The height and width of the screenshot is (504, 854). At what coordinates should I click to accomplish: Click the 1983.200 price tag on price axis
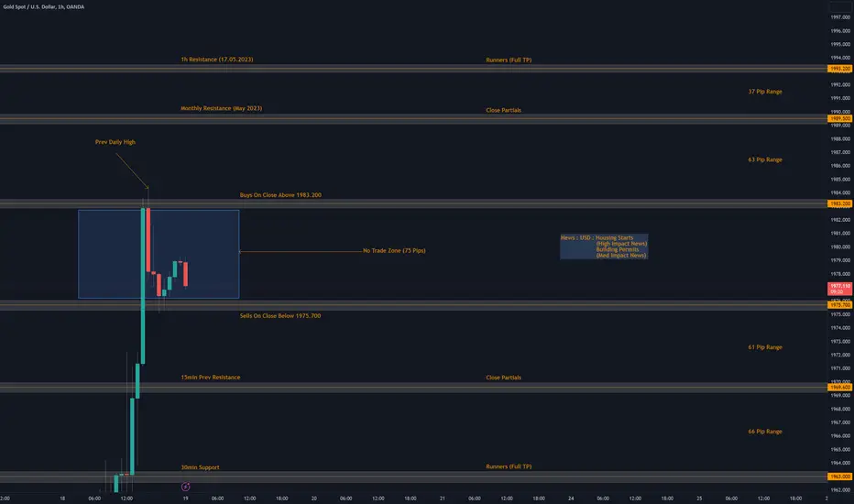click(x=840, y=203)
